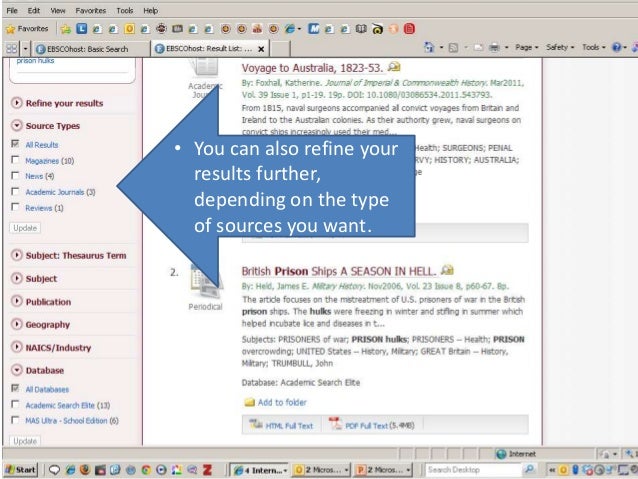Click the Add to Favorites Bar star icon
Screen dimensions: 638x479
tap(66, 29)
